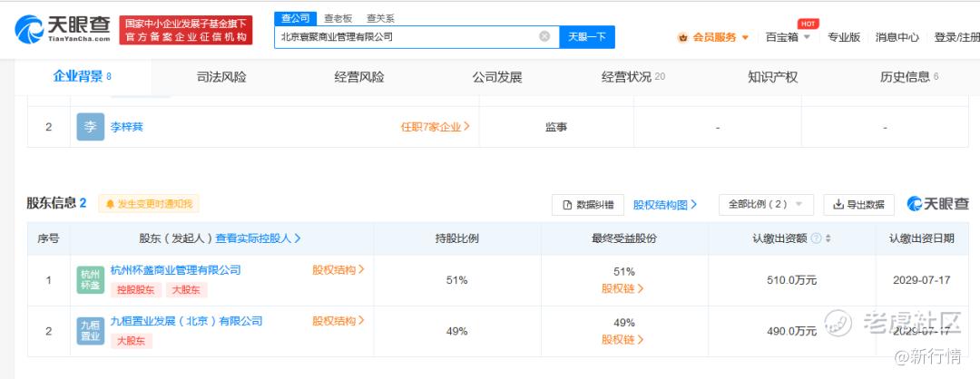Screen dimensions: 980x379
Task: Click the 2029-07-17 date for 杭州杯盏
Action: [922, 280]
